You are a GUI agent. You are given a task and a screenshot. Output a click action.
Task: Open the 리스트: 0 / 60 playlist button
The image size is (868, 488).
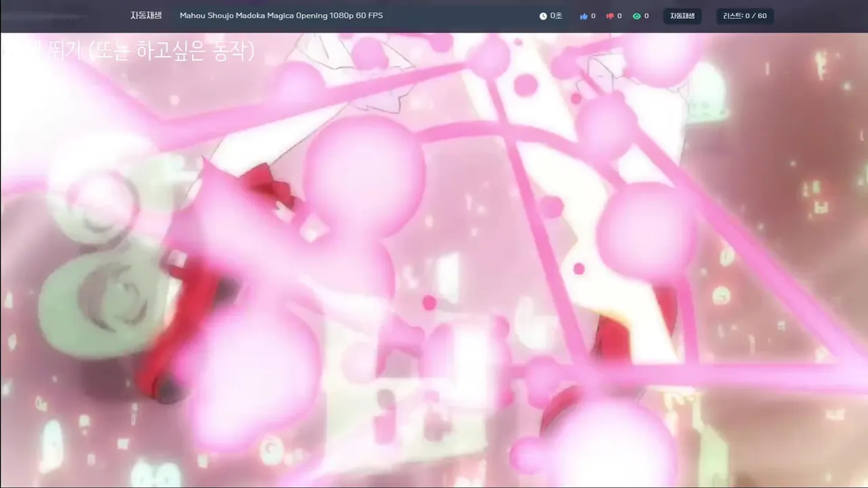(x=745, y=16)
